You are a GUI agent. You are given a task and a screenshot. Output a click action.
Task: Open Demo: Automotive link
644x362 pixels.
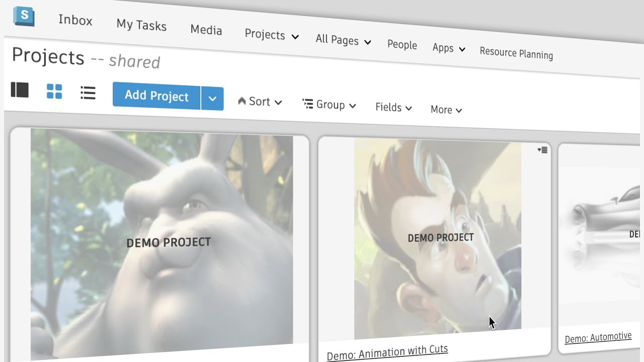598,337
